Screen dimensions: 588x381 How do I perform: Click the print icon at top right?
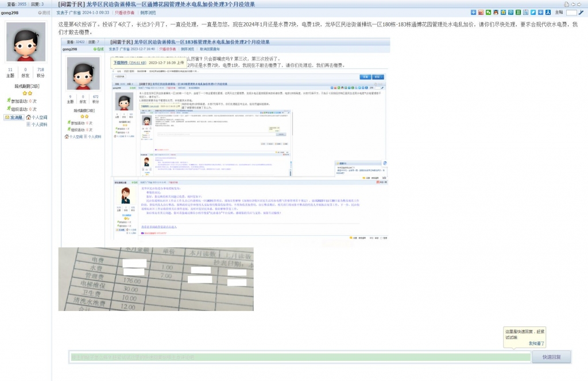tap(566, 4)
